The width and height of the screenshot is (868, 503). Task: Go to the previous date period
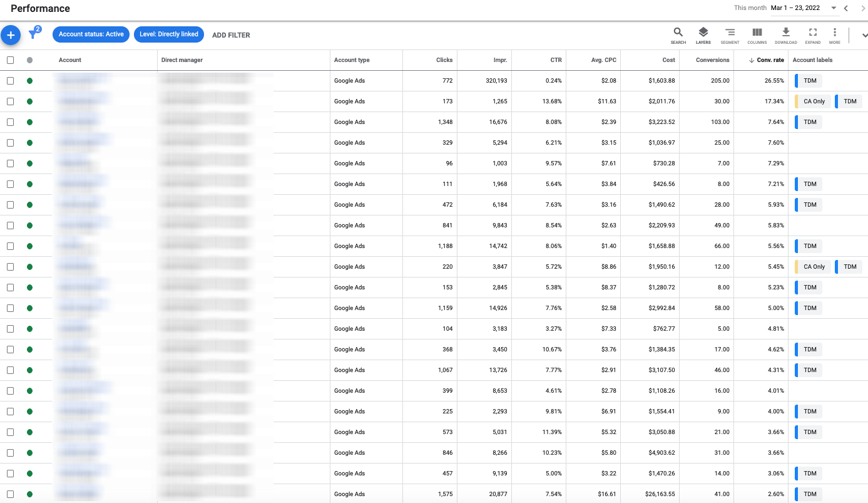point(846,8)
